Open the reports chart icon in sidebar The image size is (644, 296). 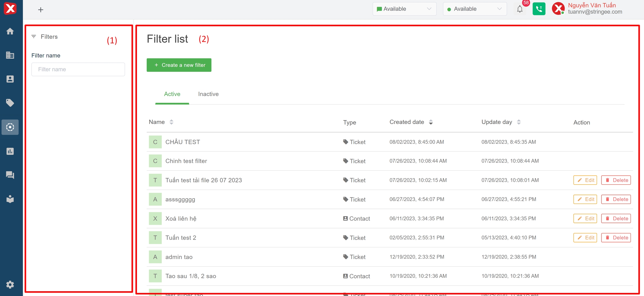(10, 151)
